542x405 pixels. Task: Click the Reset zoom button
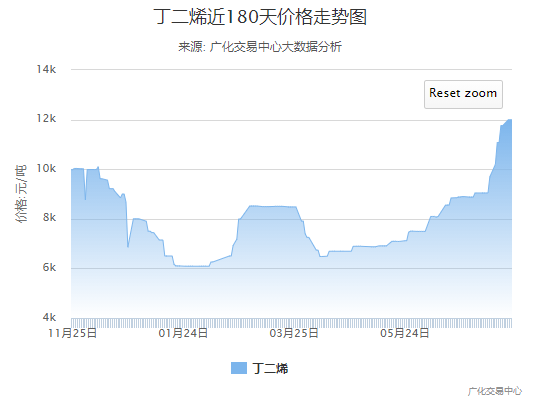pyautogui.click(x=463, y=94)
